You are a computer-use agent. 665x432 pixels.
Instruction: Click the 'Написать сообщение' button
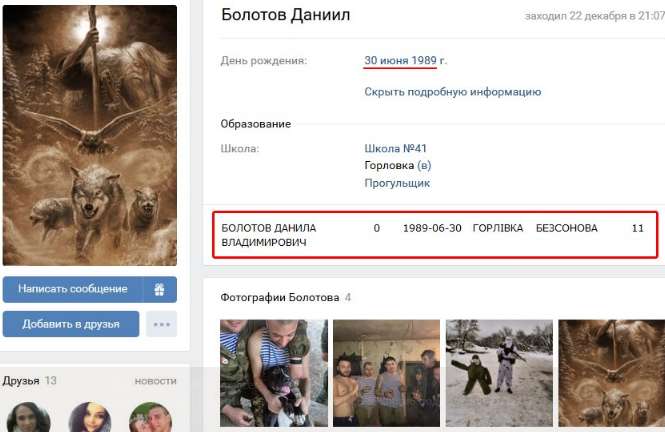[x=73, y=289]
